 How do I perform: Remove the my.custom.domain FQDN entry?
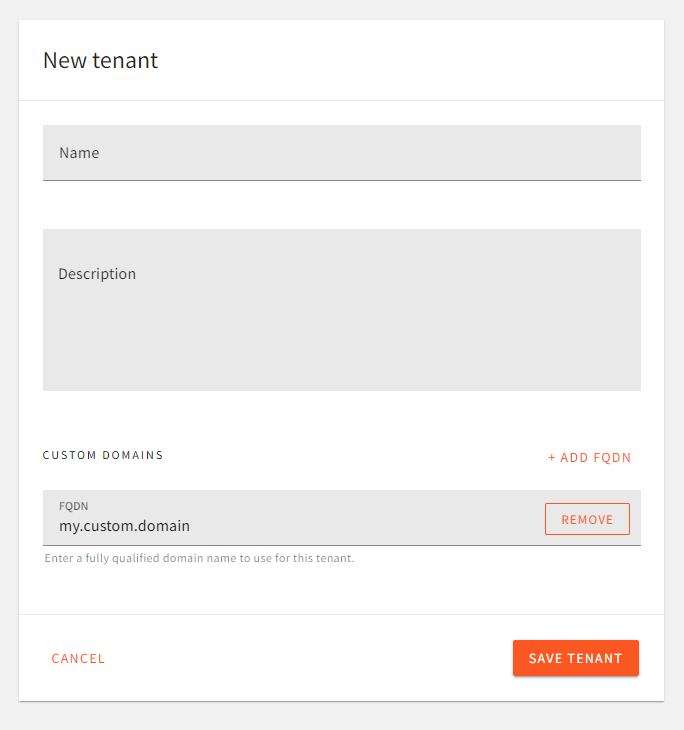pyautogui.click(x=587, y=520)
